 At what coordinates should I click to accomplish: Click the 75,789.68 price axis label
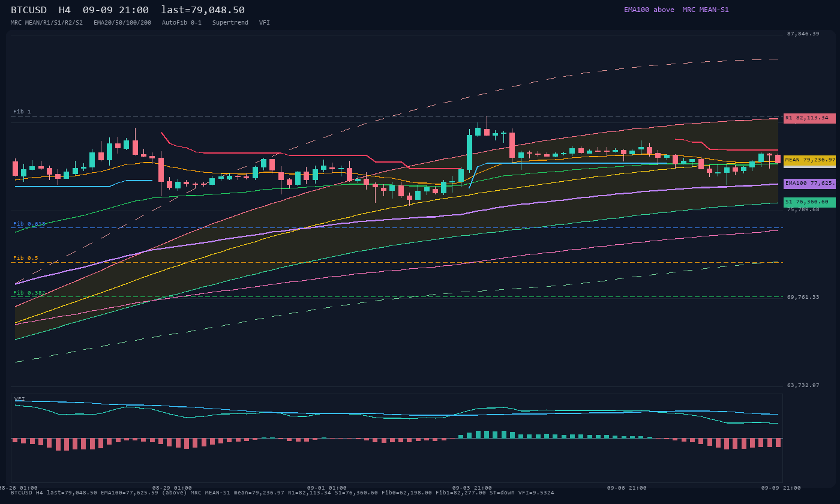click(x=803, y=210)
